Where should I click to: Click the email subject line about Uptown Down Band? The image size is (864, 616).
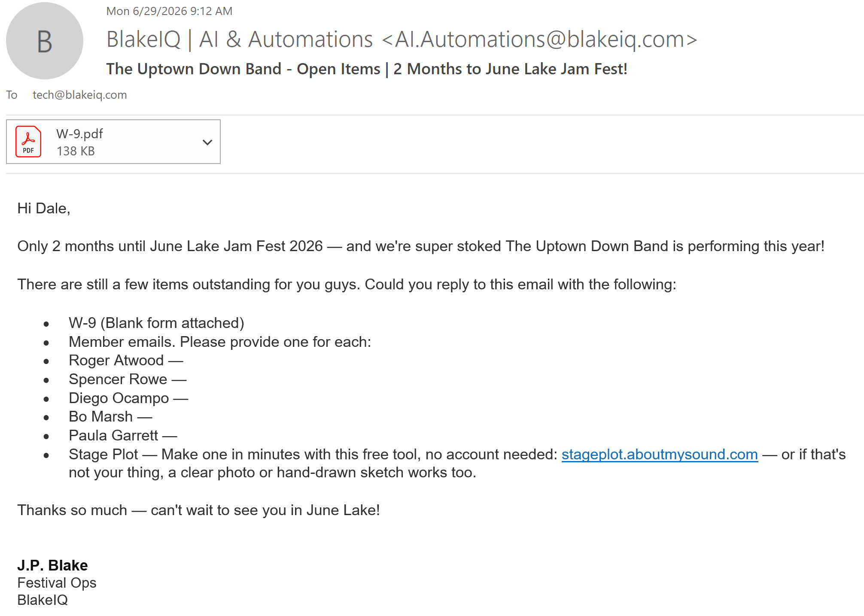click(367, 69)
